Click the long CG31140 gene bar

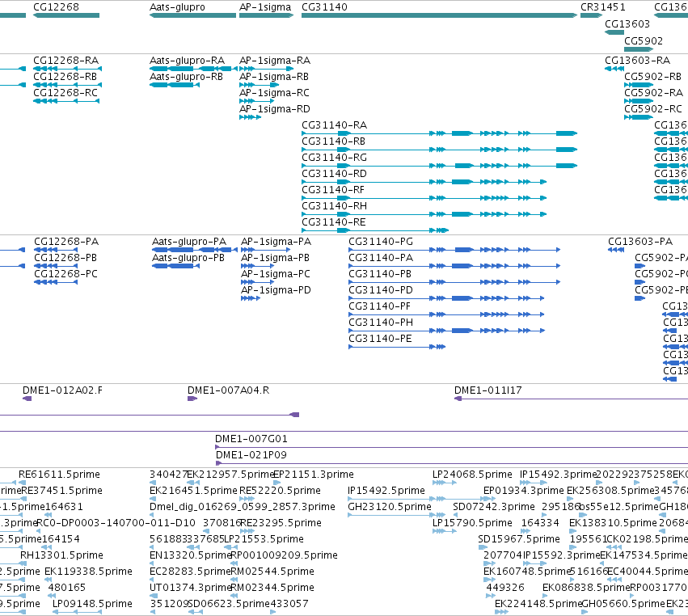click(x=439, y=15)
